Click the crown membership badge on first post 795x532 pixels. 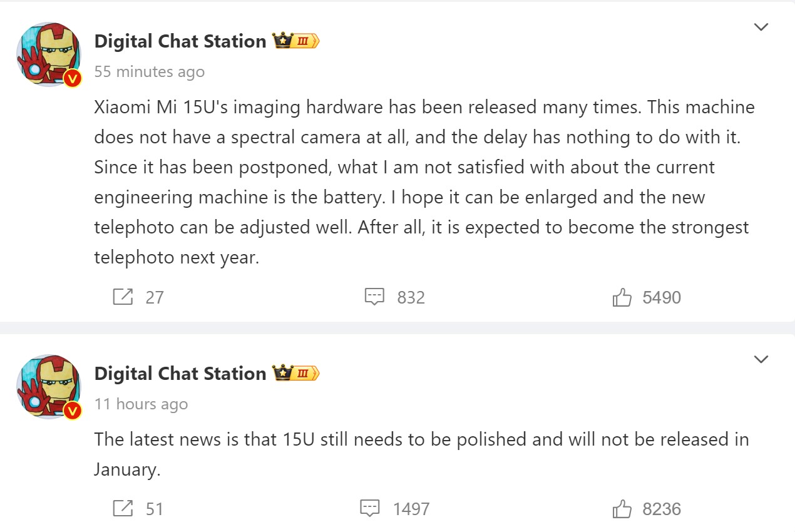pos(296,41)
